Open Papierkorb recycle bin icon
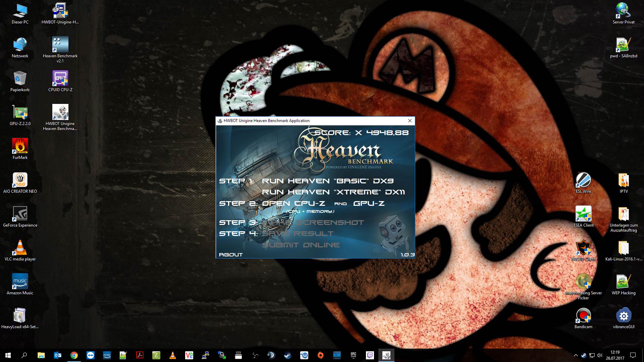The width and height of the screenshot is (644, 362). click(20, 81)
